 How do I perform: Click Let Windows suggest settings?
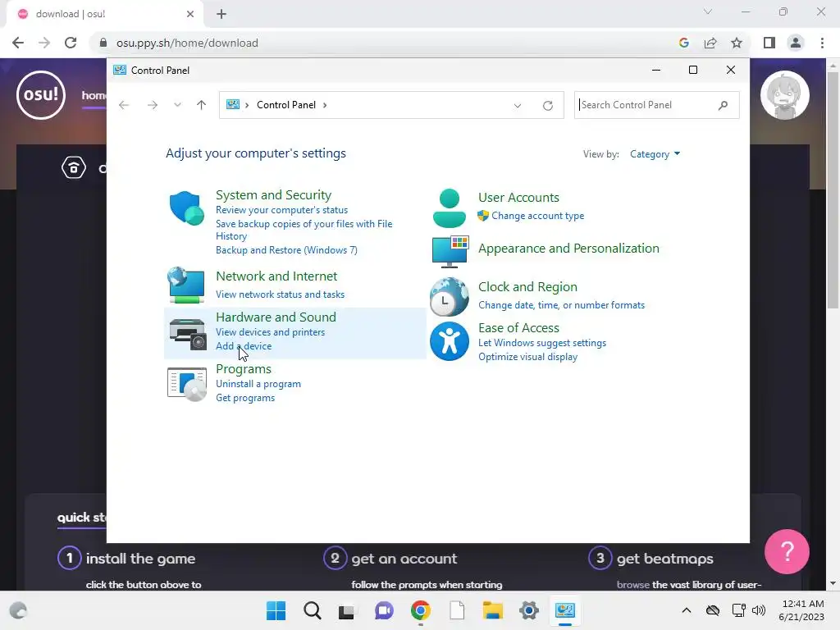(542, 343)
